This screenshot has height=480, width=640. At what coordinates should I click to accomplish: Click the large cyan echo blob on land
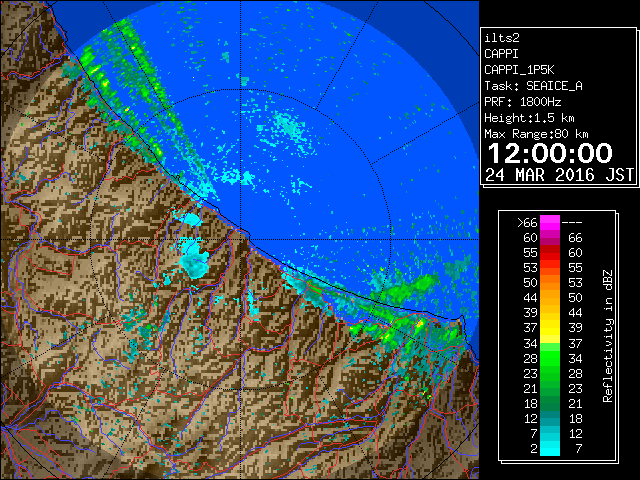tap(193, 258)
